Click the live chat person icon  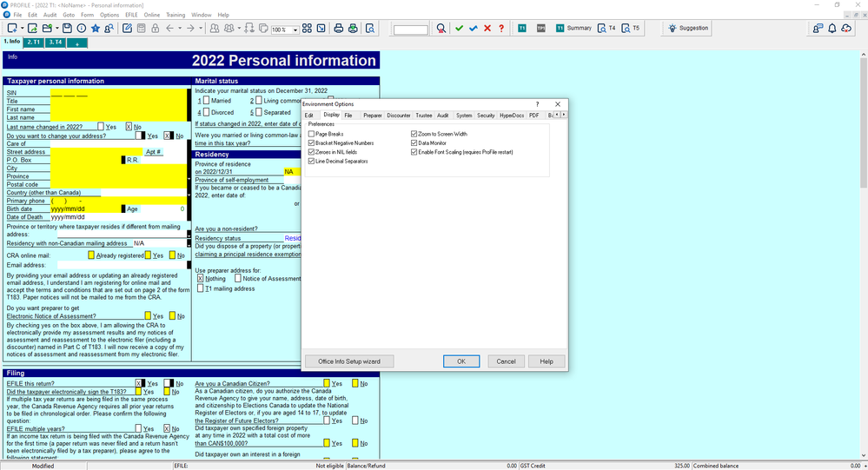click(x=818, y=28)
